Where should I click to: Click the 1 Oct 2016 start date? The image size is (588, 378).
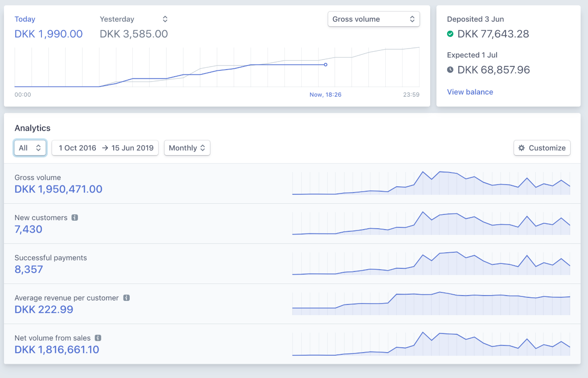[x=78, y=148]
